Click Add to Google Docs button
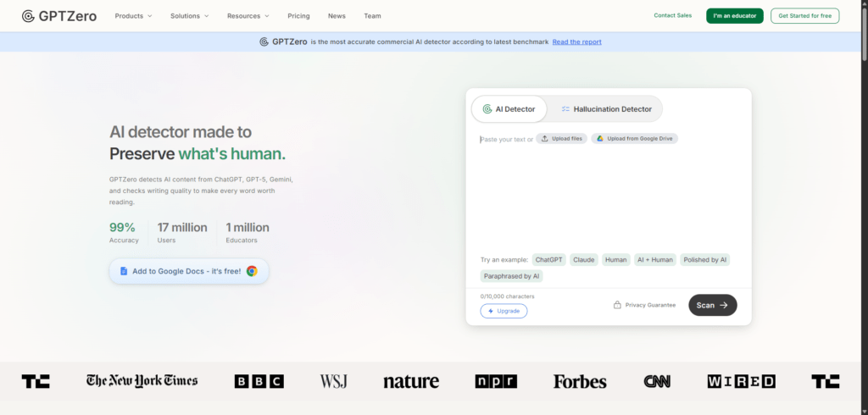The width and height of the screenshot is (868, 415). pyautogui.click(x=189, y=271)
